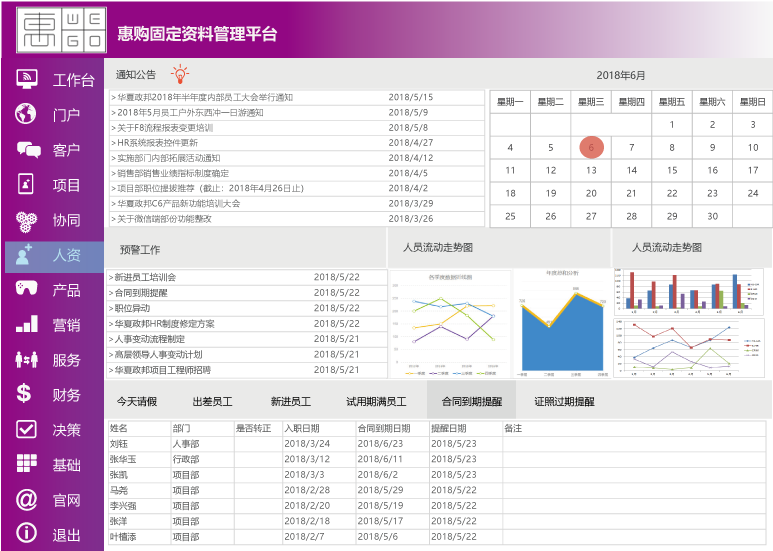
Task: Open the 决策 checkmark icon
Action: pos(27,429)
